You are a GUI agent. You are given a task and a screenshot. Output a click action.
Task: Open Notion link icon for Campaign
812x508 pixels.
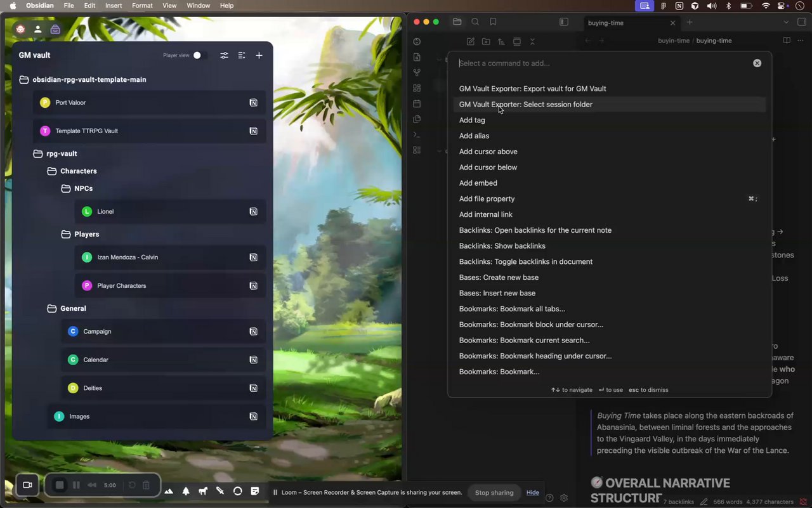tap(253, 332)
